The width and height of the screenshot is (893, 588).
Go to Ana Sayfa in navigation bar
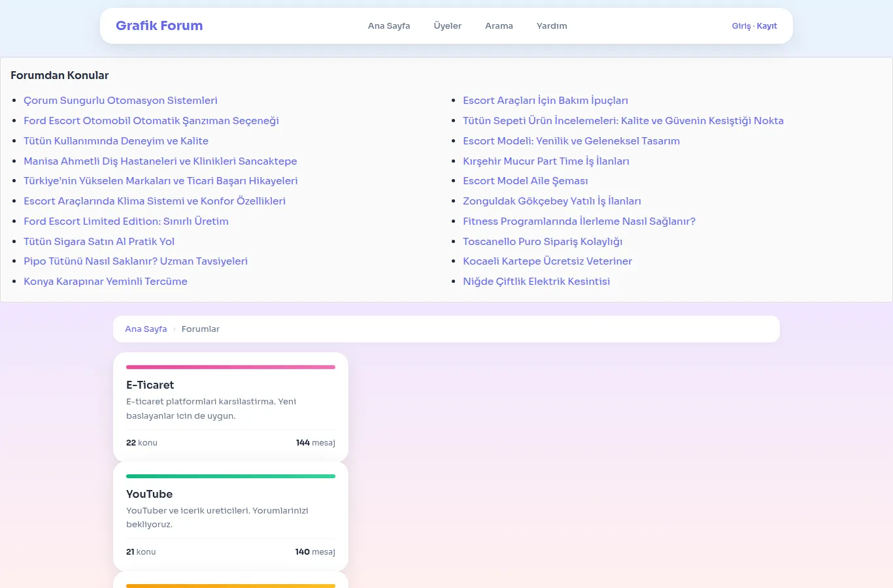coord(389,26)
